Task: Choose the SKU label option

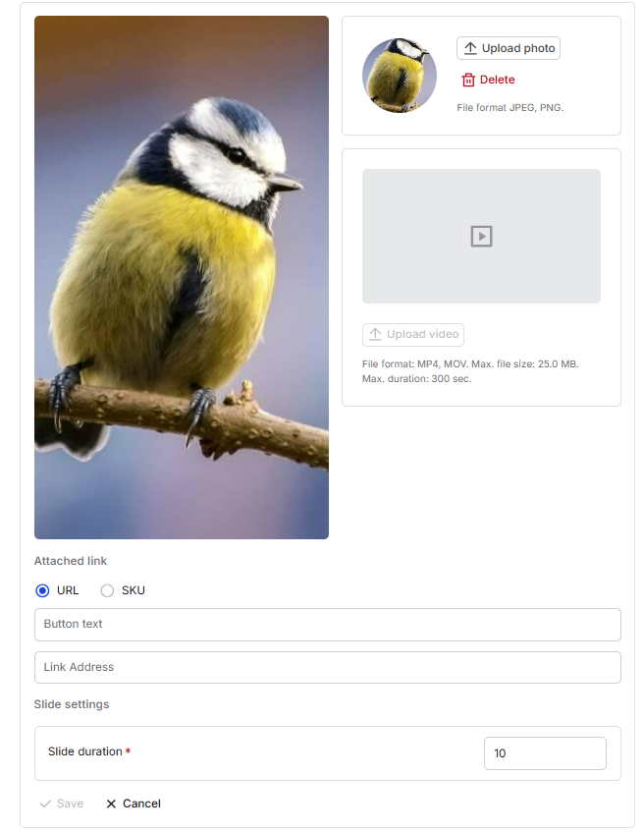Action: coord(134,590)
